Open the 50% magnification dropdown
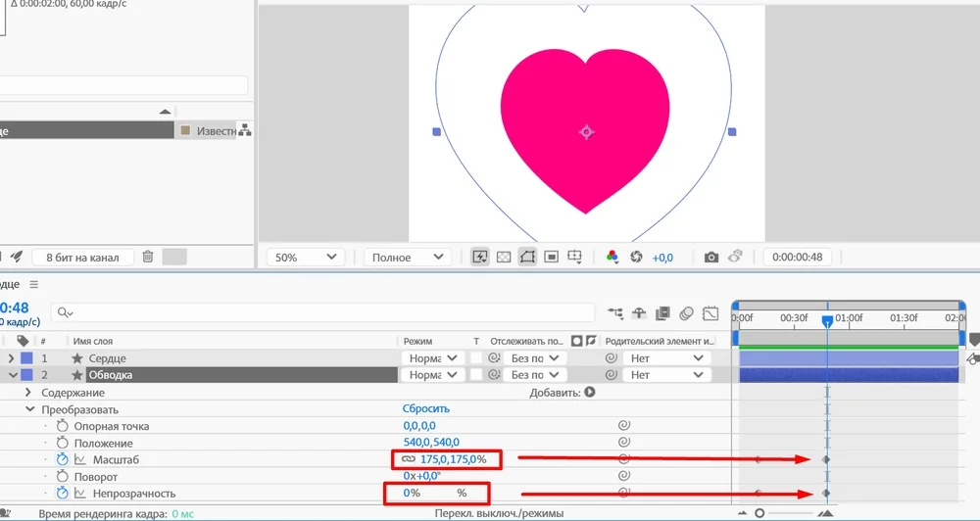 click(x=305, y=258)
